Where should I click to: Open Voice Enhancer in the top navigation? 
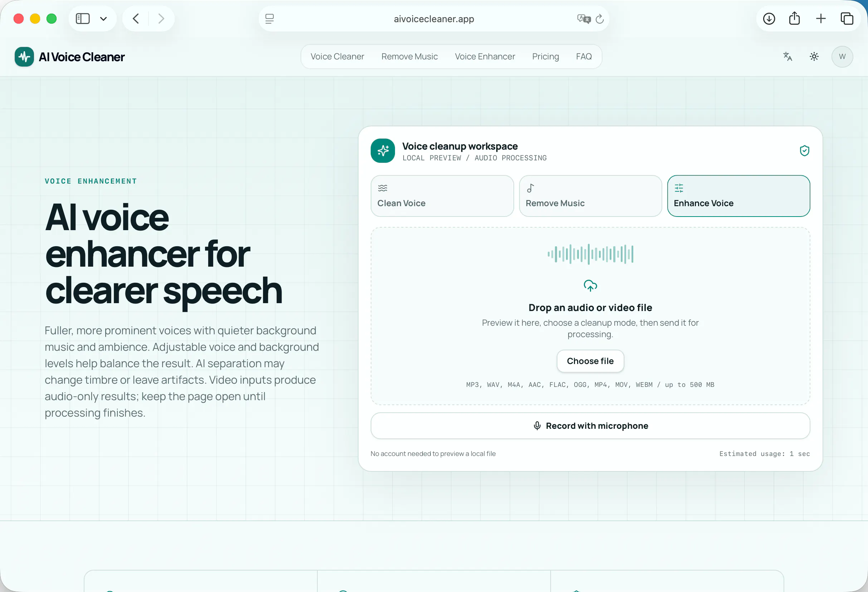coord(485,57)
